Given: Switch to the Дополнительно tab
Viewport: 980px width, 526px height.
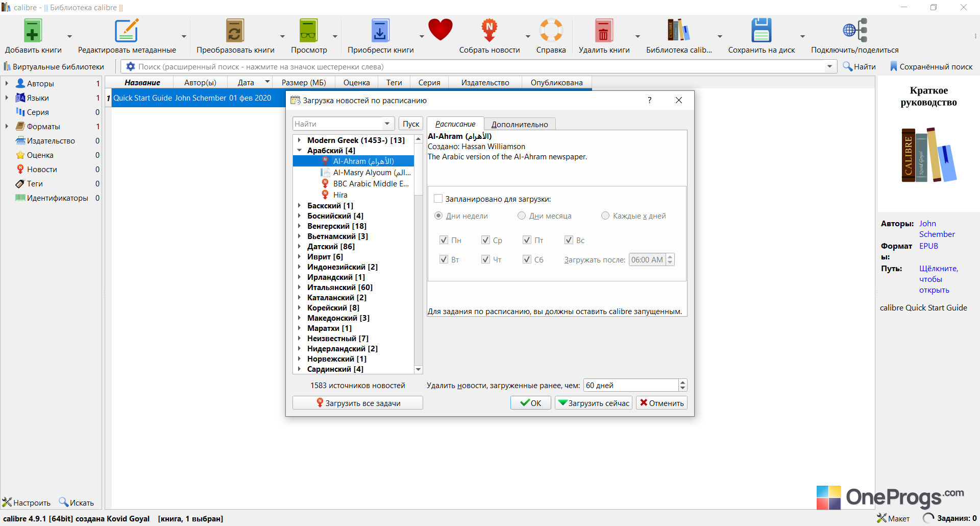Looking at the screenshot, I should pos(520,124).
